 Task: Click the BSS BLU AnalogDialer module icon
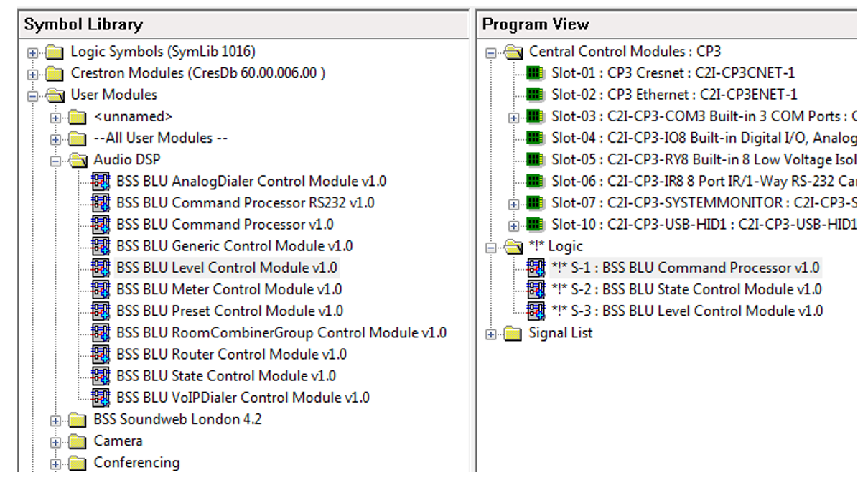pyautogui.click(x=101, y=181)
